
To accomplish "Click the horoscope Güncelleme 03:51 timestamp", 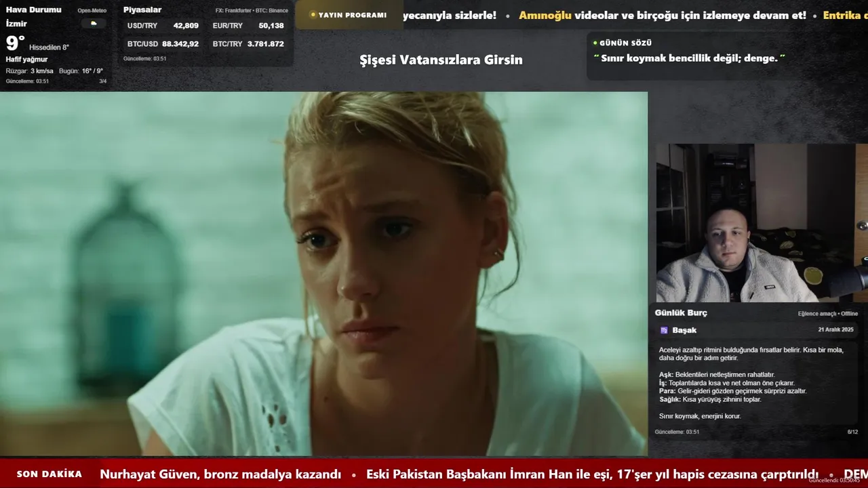I will (677, 432).
